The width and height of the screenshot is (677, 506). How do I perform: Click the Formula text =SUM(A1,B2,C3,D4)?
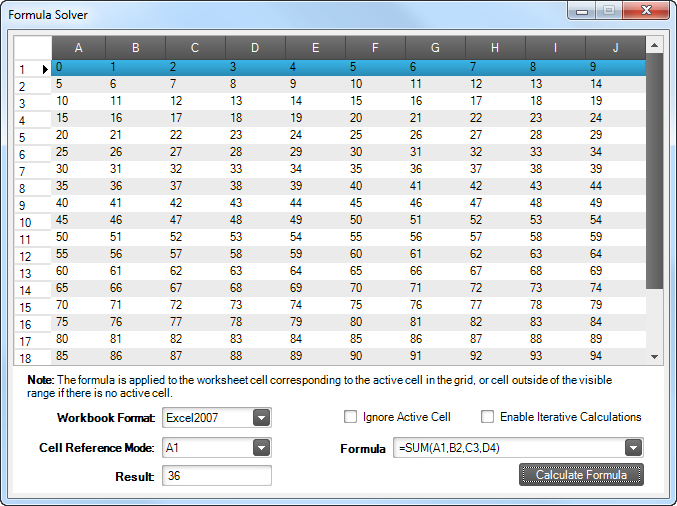point(449,448)
